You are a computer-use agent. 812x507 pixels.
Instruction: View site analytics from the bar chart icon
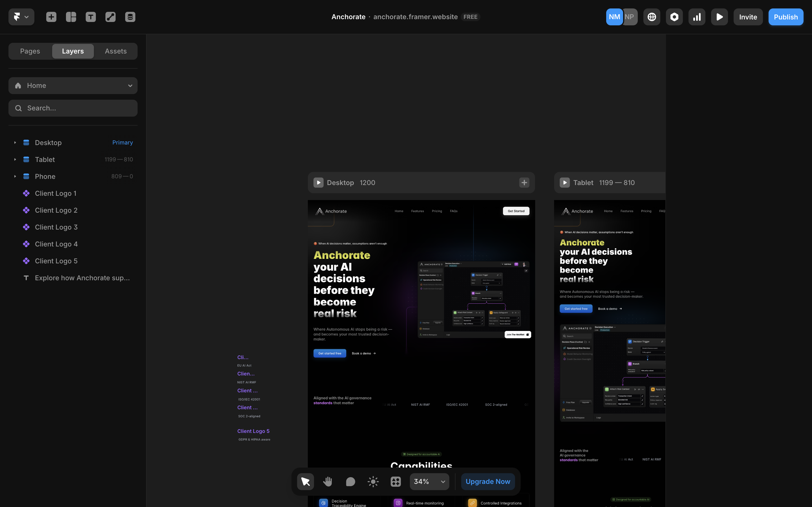[697, 16]
